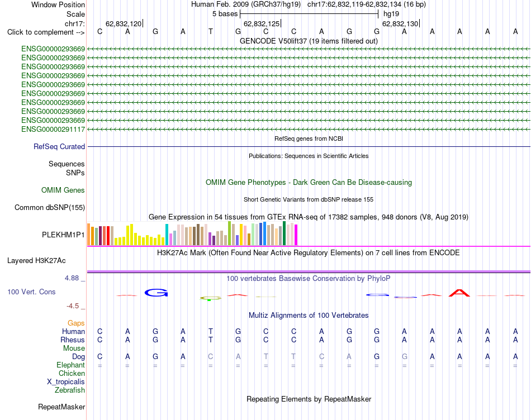This screenshot has height=420, width=531.
Task: Click the turquoise bar in GTEx chart
Action: [167, 235]
